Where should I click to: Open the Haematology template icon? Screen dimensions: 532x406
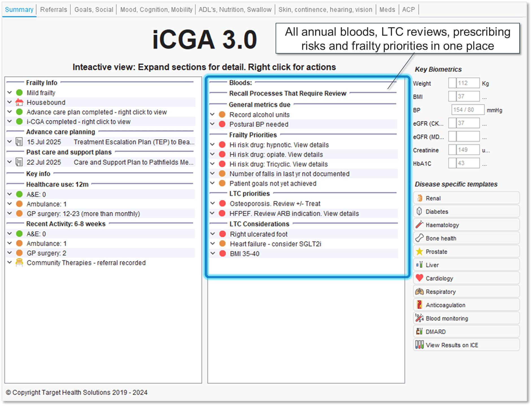(420, 225)
